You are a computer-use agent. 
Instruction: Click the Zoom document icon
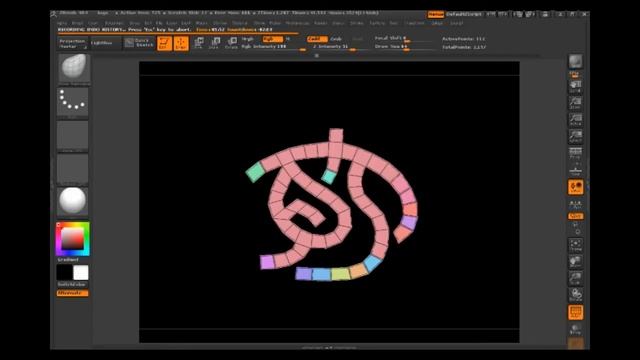click(x=576, y=103)
